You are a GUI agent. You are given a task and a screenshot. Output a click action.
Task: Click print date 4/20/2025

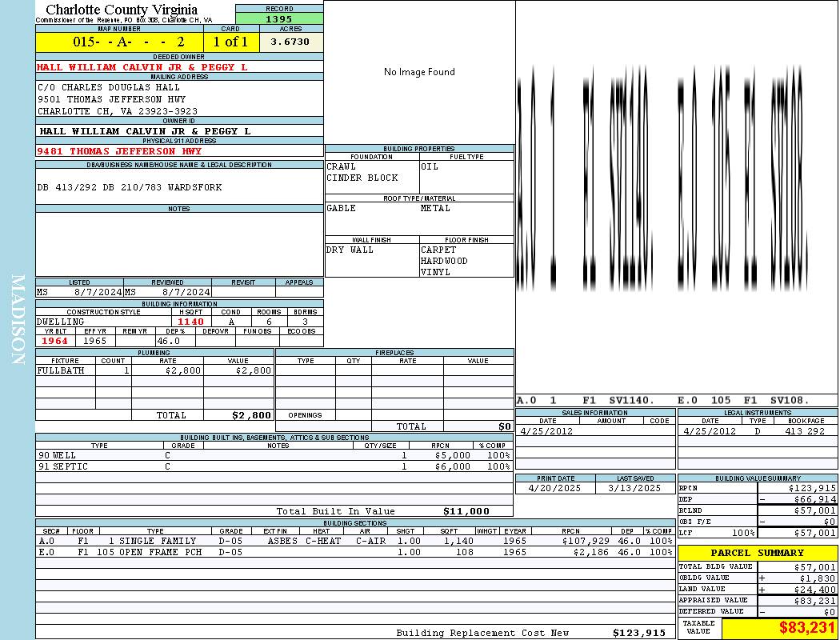pyautogui.click(x=554, y=489)
